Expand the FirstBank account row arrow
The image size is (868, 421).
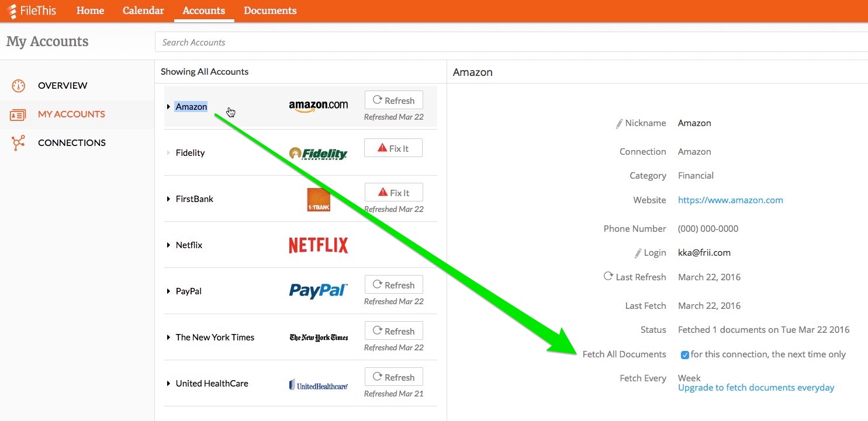pos(168,199)
